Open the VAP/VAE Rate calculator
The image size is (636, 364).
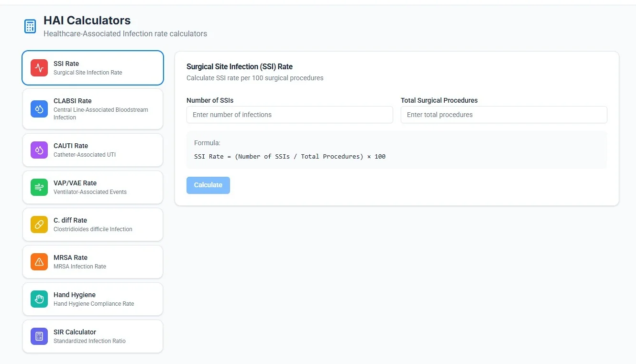point(93,187)
